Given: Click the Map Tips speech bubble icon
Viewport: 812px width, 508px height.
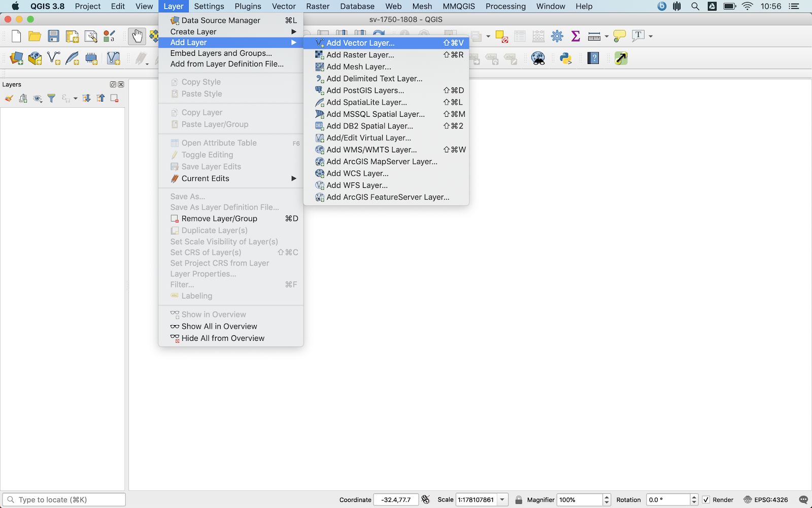Looking at the screenshot, I should point(620,36).
